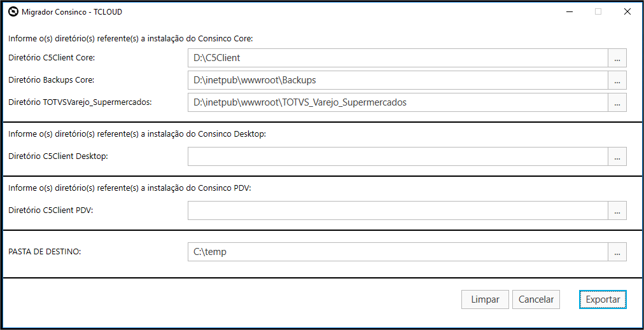This screenshot has width=644, height=330.
Task: Focus the Diretório Backups Core field
Action: tap(398, 80)
